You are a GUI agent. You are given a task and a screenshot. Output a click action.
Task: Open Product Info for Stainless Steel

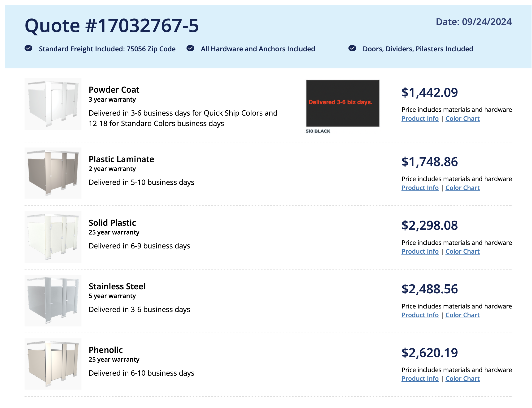click(420, 315)
